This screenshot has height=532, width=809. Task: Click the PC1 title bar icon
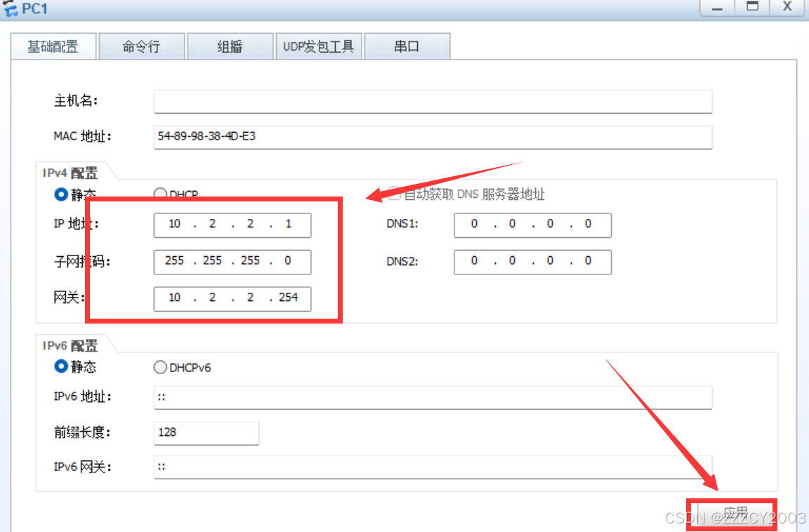11,10
